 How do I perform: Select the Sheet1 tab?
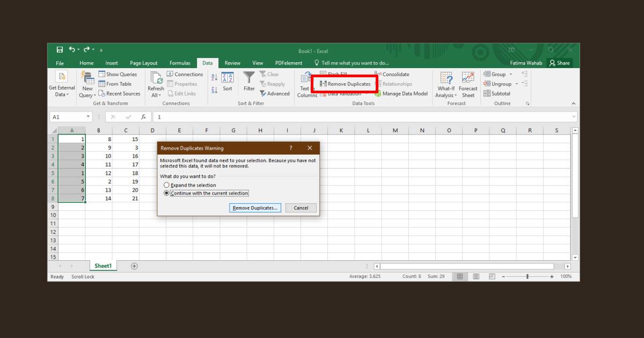(103, 266)
